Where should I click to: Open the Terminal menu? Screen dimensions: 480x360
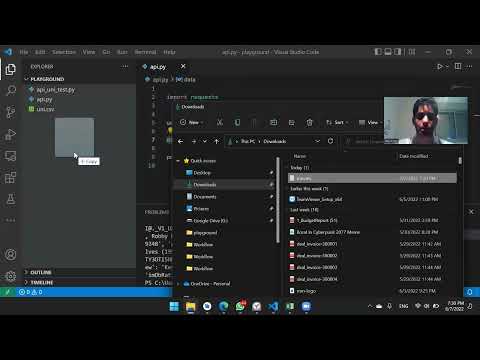pos(145,52)
